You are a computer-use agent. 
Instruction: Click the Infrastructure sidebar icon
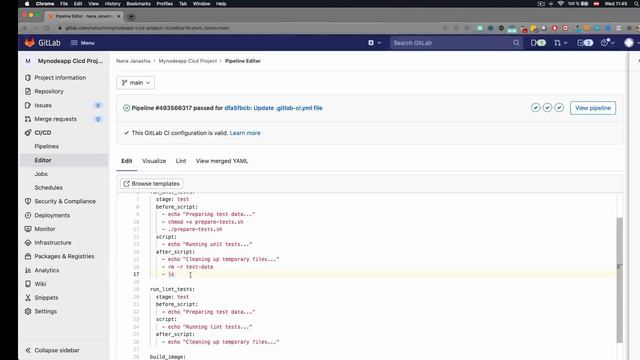28,242
